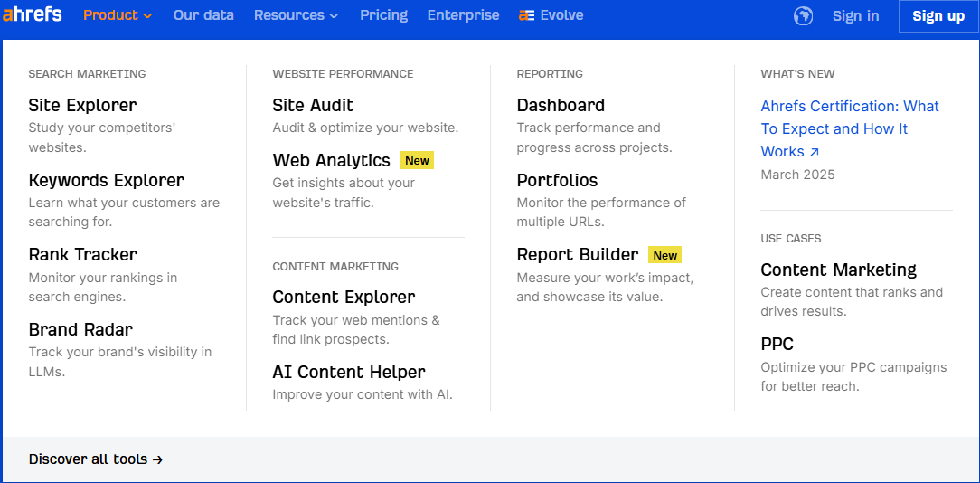
Task: Click the 'March 2025' date text
Action: point(797,175)
